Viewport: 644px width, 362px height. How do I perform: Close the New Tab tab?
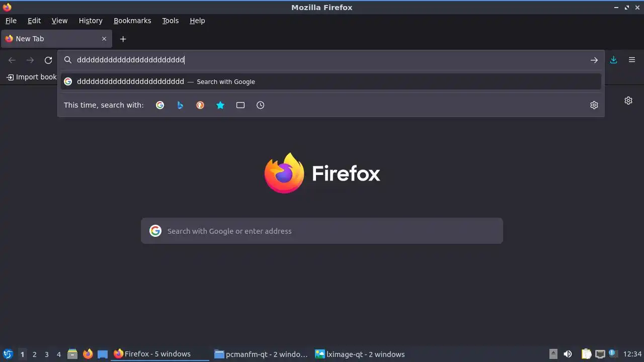[104, 39]
